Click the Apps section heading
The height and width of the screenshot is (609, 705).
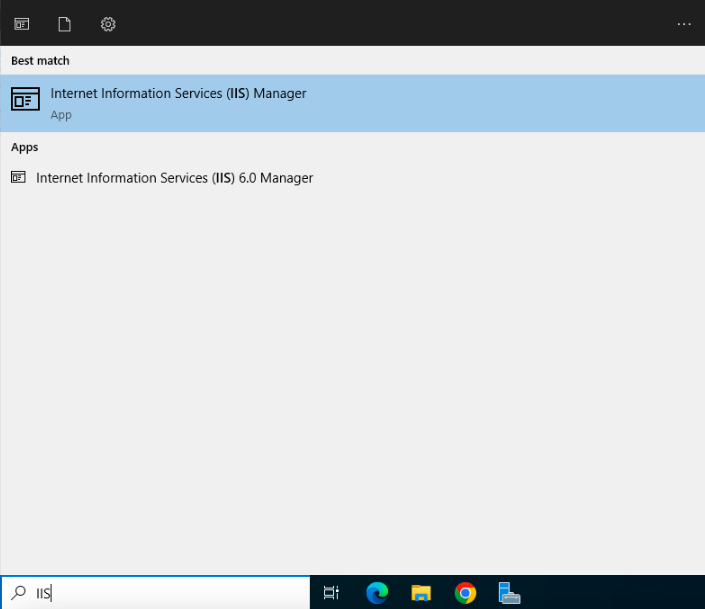coord(25,148)
